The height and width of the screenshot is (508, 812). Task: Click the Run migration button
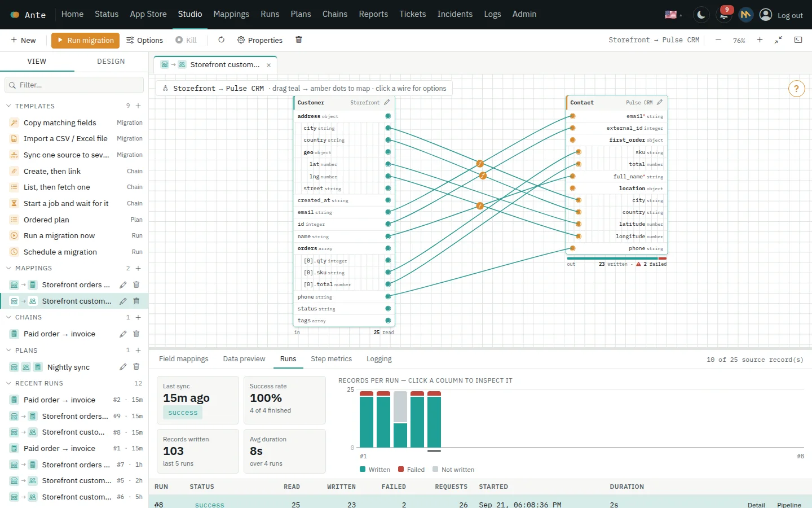pyautogui.click(x=85, y=40)
